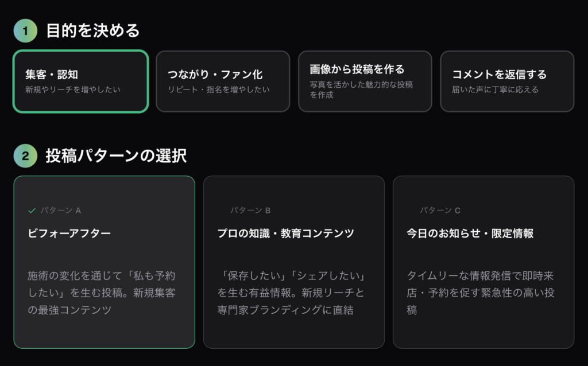
Task: Choose the プロの知識・教育コンテンツ pattern title
Action: point(285,233)
